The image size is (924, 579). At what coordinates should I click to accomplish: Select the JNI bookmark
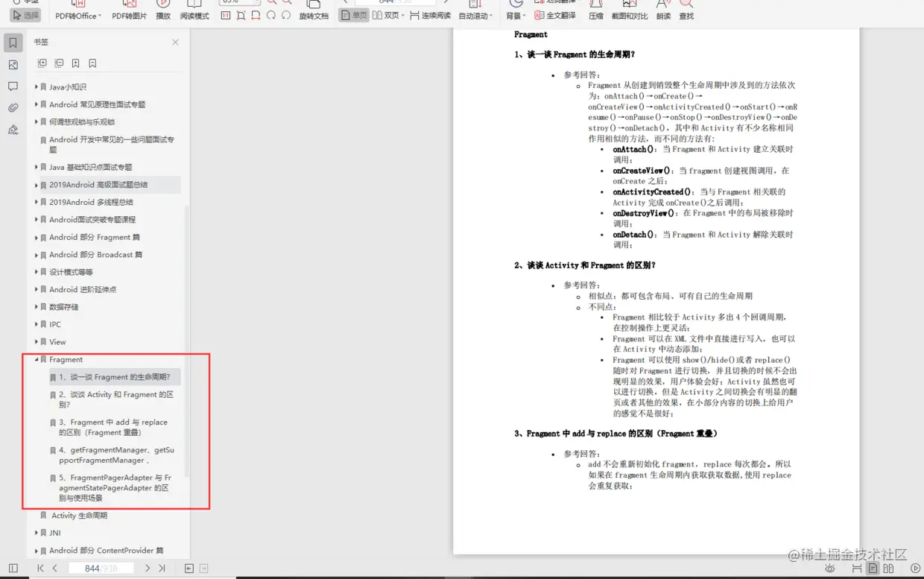55,533
